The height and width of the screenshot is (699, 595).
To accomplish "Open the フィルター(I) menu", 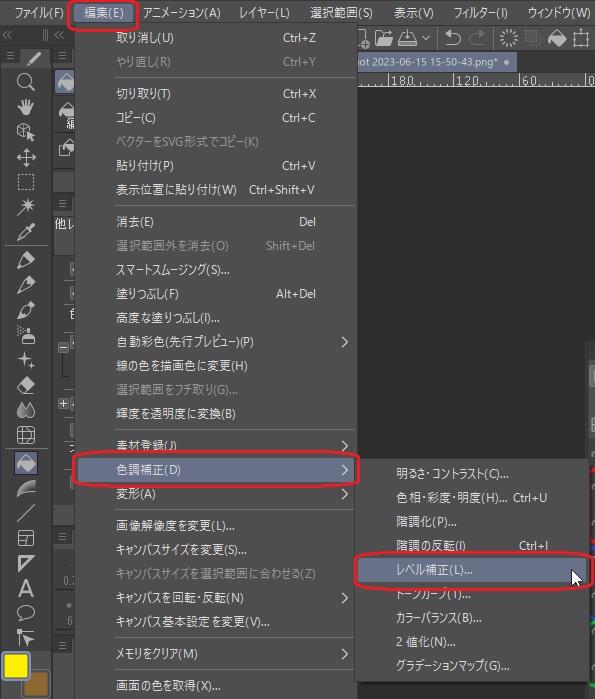I will click(480, 12).
